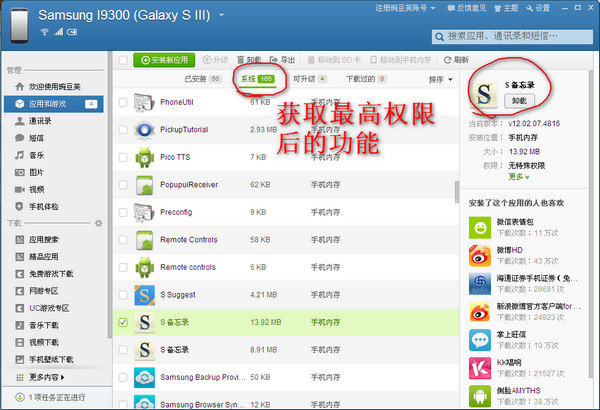Click the 刷新 refresh button
This screenshot has height=410, width=600.
[x=456, y=60]
